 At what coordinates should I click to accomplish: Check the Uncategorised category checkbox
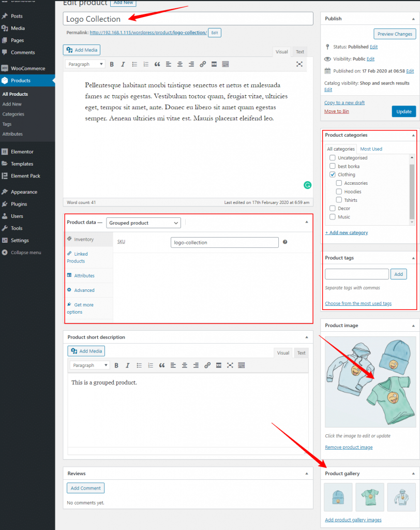[x=333, y=158]
